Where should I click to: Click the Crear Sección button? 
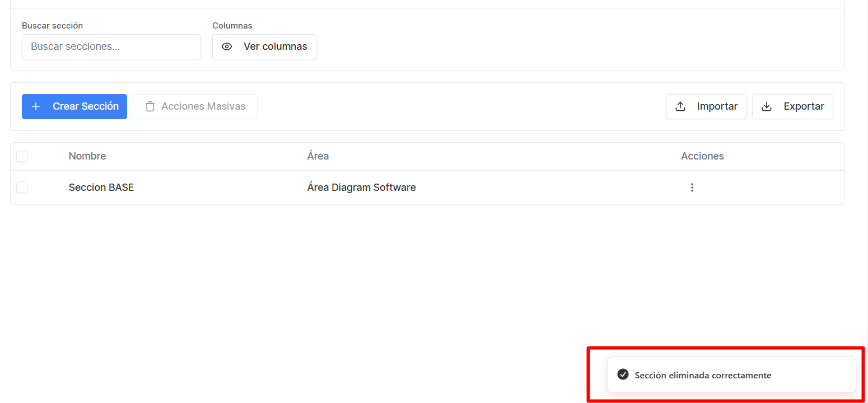click(74, 106)
